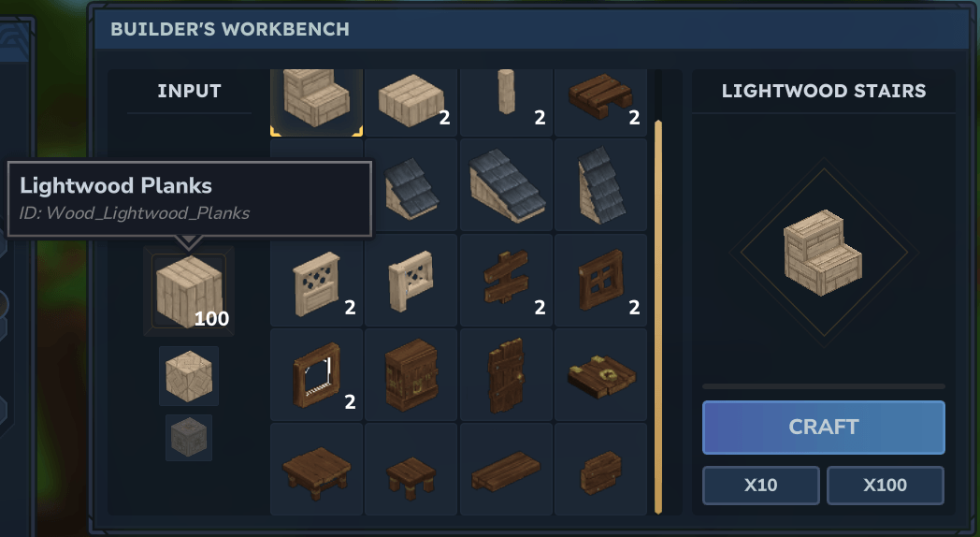Select the Lightwood Stairs recipe icon
Image resolution: width=980 pixels, height=537 pixels.
[x=316, y=103]
